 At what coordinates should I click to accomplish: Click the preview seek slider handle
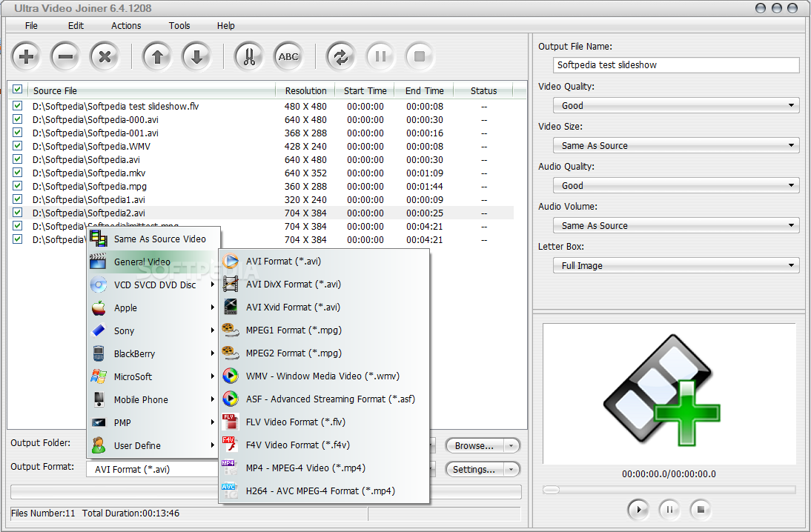click(551, 490)
